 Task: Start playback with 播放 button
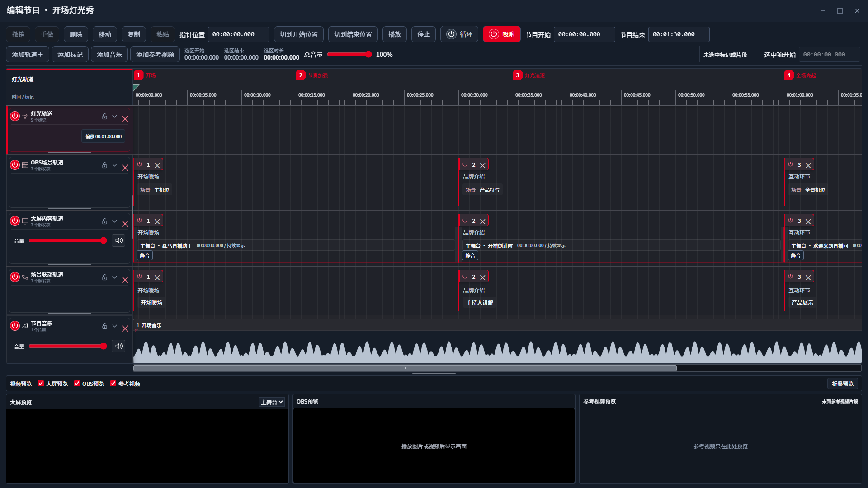point(395,34)
